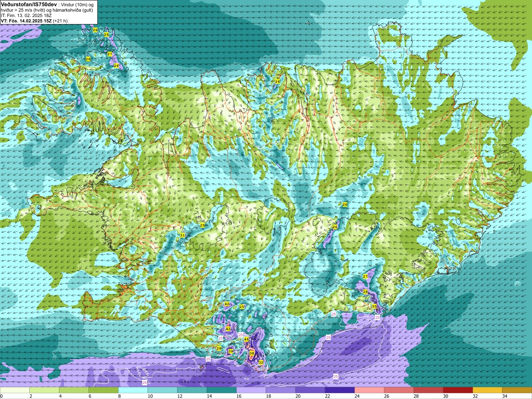Select the dark indigo 22–24 m/s legend swatch
Image resolution: width=532 pixels, height=399 pixels.
pos(340,390)
